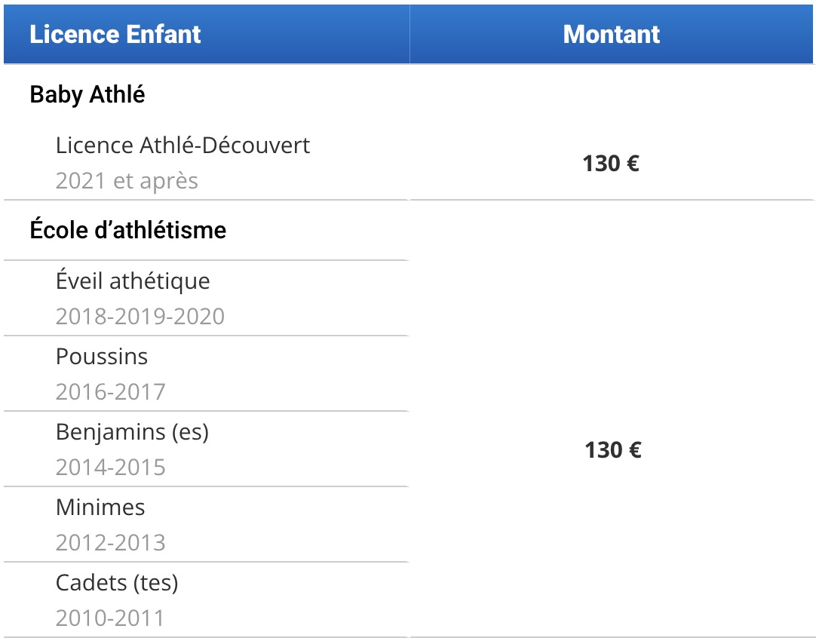Screen dimensions: 816x644
Task: Click the word Enfant in the table header
Action: (x=164, y=35)
